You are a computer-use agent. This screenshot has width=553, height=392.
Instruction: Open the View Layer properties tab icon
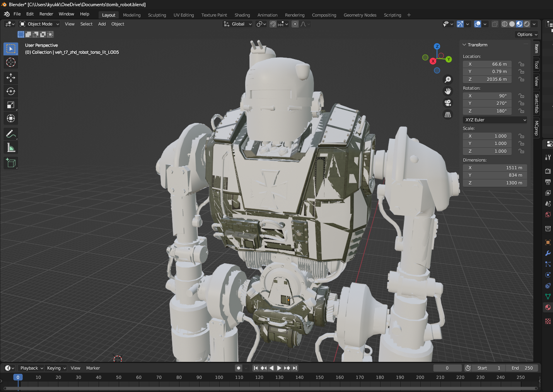548,193
